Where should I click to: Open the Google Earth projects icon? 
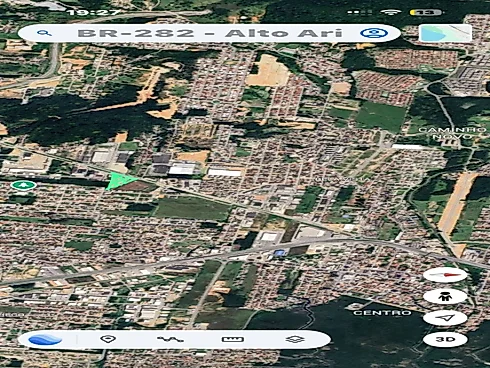click(45, 340)
